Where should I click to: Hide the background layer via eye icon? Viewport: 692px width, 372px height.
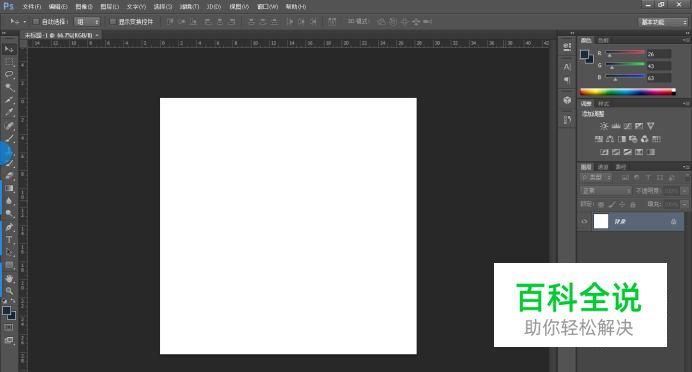coord(585,222)
